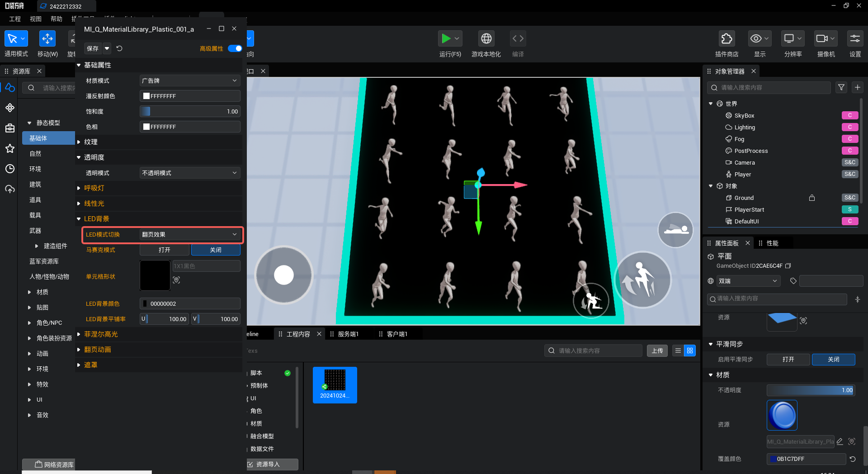Select the Basic shapes category
This screenshot has height=474, width=868.
(x=48, y=138)
